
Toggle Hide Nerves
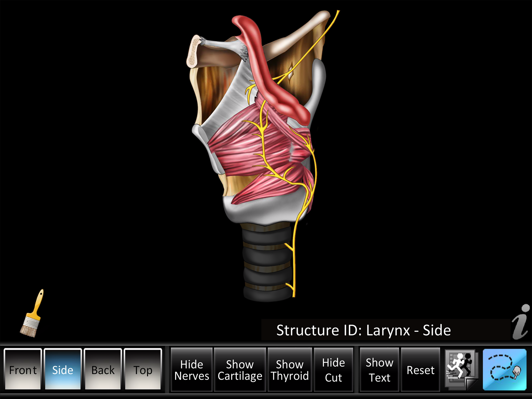(192, 370)
